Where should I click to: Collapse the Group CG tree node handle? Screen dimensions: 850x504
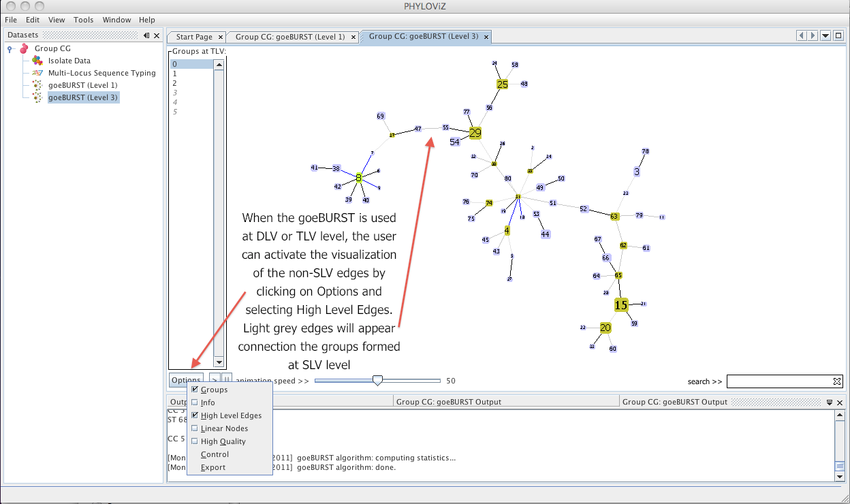point(11,48)
